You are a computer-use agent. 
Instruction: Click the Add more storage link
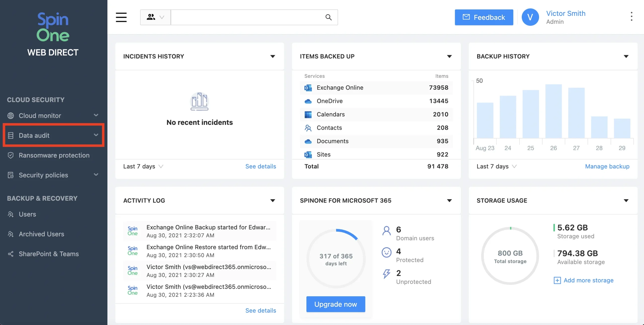(588, 280)
